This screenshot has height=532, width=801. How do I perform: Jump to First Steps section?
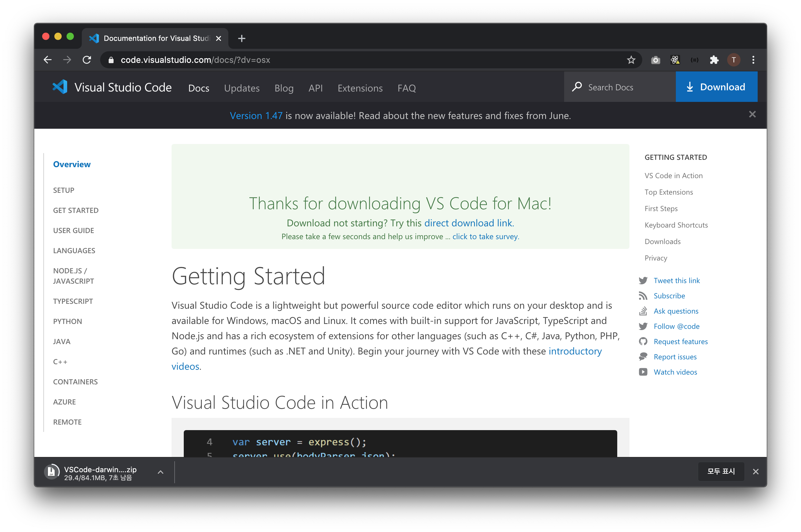coord(661,209)
